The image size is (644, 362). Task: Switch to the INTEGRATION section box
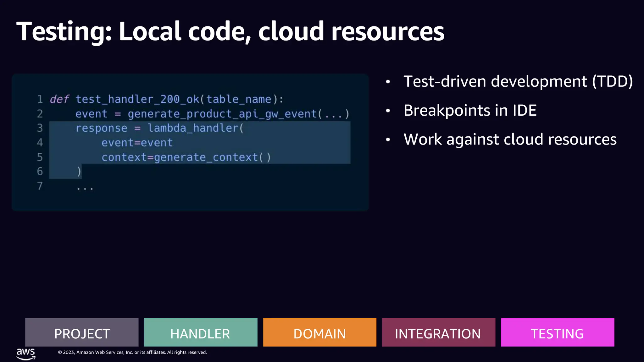[x=438, y=332]
